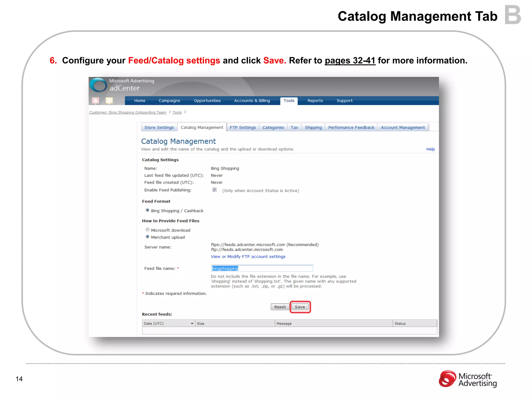Select the Tools navigation tab
The image size is (532, 399).
pyautogui.click(x=289, y=101)
